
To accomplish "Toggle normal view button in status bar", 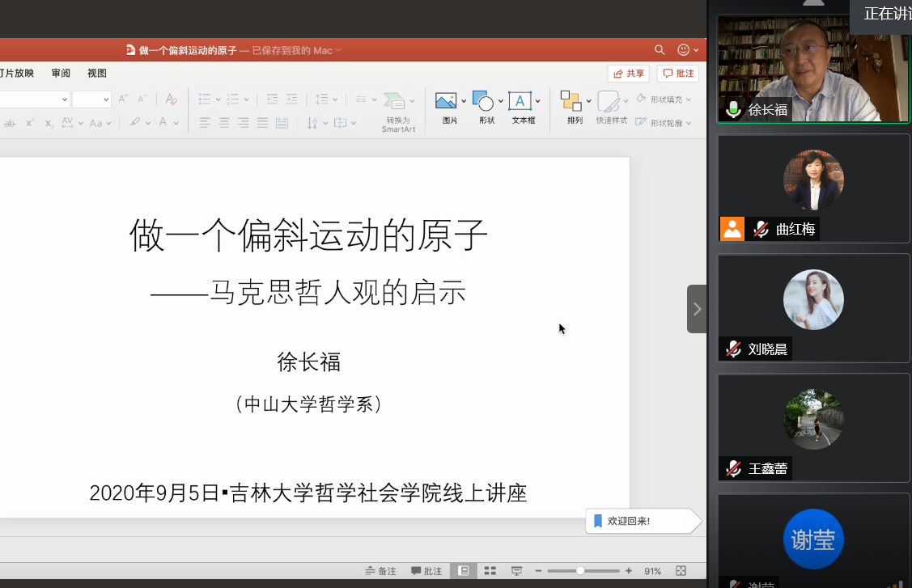I will [464, 571].
